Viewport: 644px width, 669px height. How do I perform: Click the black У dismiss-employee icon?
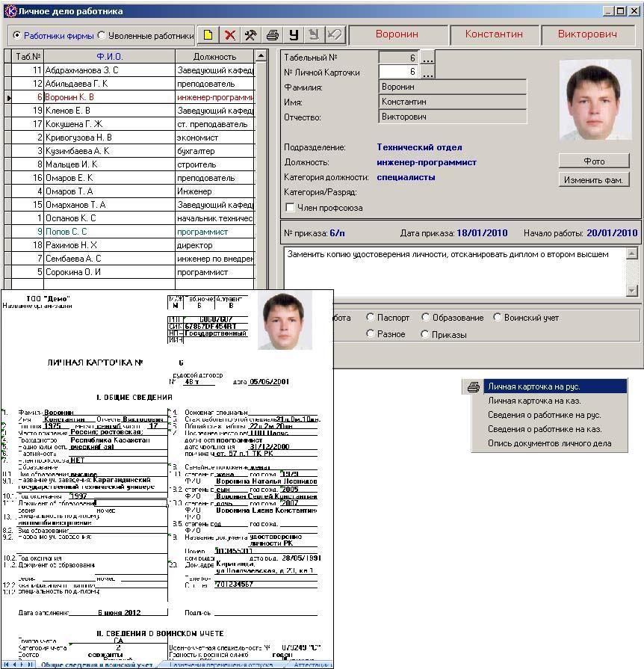pyautogui.click(x=294, y=35)
